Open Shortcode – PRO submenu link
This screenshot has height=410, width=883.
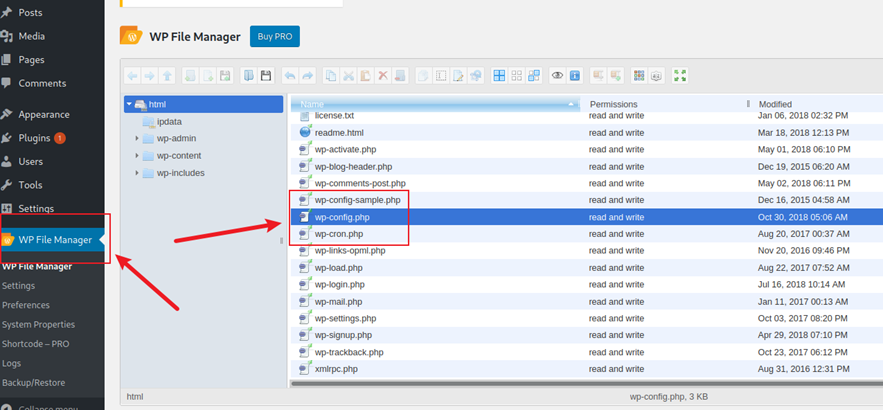(36, 344)
